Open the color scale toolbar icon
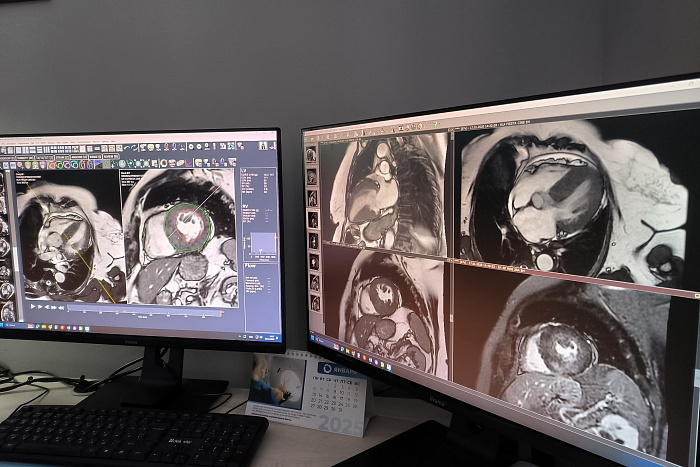Screen dimensions: 700x467 click(x=215, y=147)
